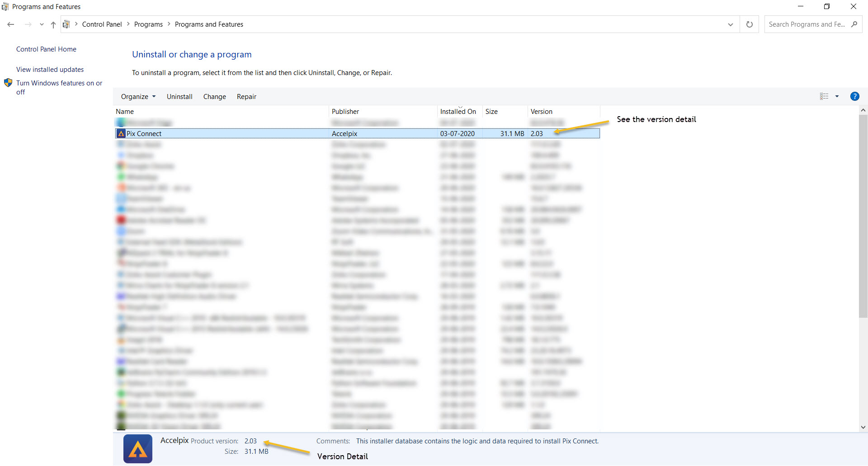Click the Pix Connect row icon

121,134
